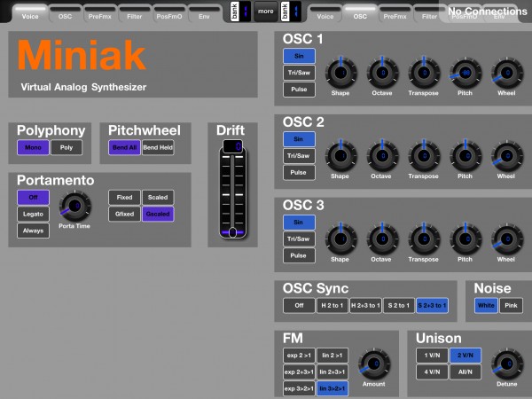This screenshot has height=399, width=532.
Task: Click the OSC 3 Wheel knob
Action: (507, 239)
